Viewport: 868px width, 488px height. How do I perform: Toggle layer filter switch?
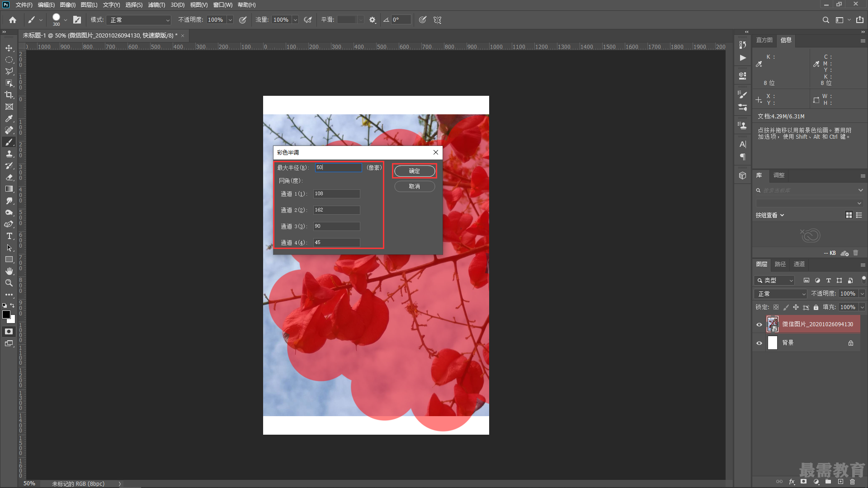pyautogui.click(x=863, y=279)
